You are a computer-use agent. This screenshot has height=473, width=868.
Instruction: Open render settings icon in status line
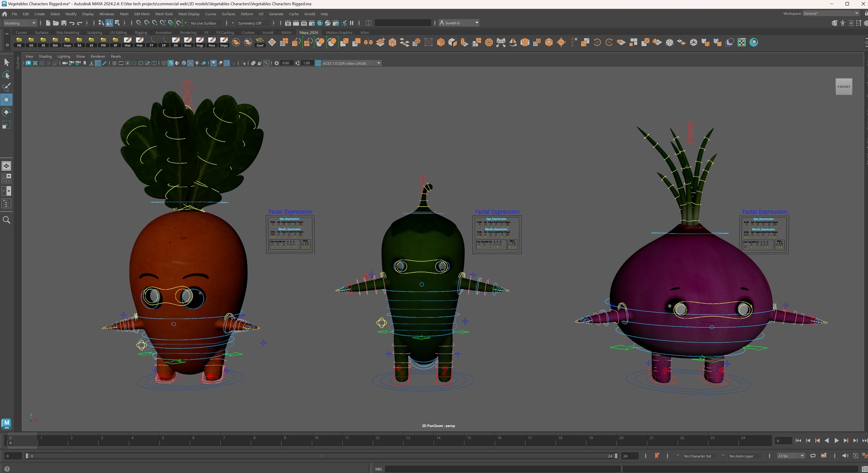tap(312, 23)
